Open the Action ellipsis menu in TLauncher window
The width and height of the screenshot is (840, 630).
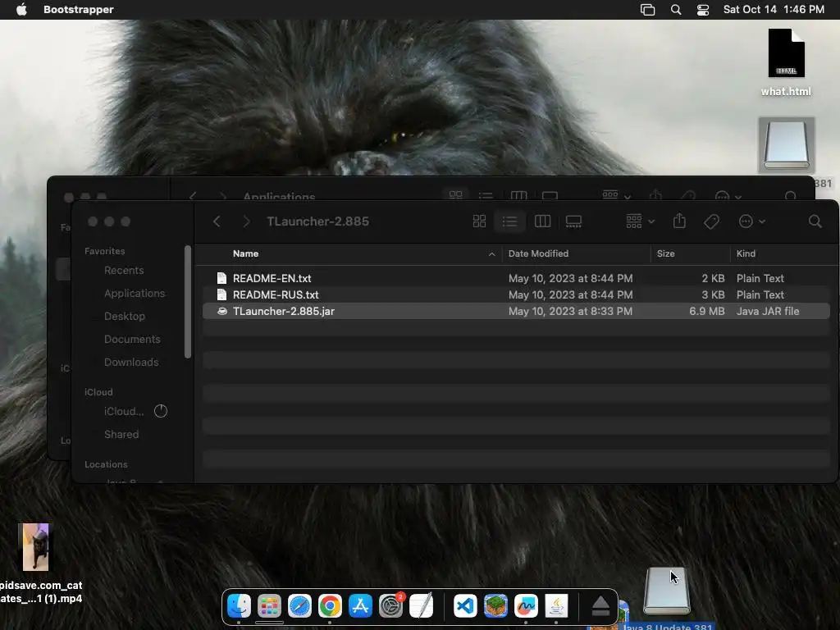point(751,221)
